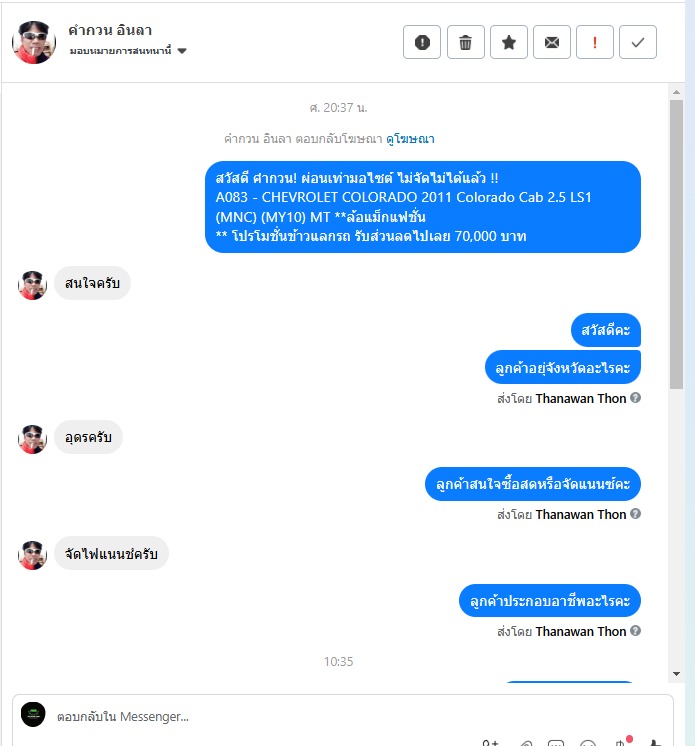Open the ดูโฆษณา link
This screenshot has height=746, width=695.
pyautogui.click(x=410, y=139)
